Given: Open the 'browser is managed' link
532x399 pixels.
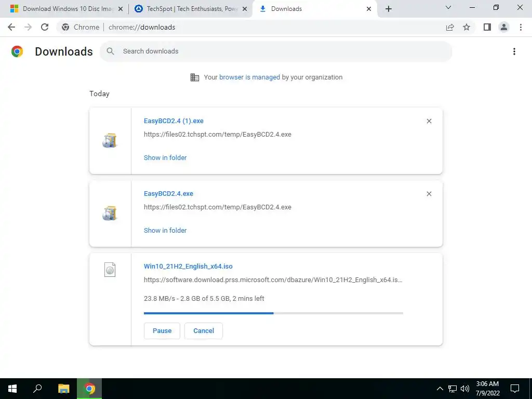Looking at the screenshot, I should [249, 77].
